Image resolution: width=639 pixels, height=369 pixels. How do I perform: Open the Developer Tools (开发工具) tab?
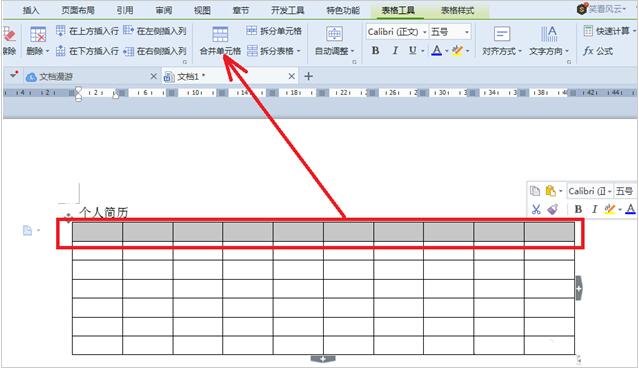coord(287,10)
